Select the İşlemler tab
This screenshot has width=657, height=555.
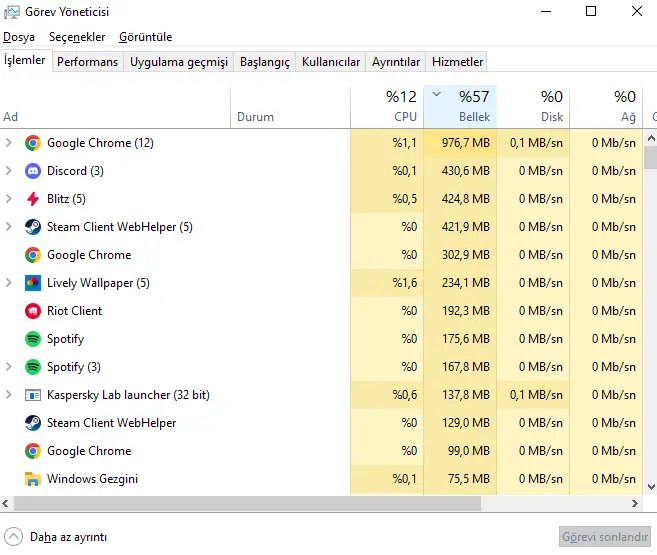click(25, 60)
